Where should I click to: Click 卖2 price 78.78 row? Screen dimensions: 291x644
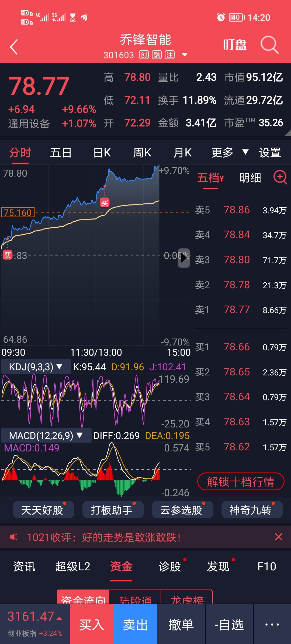pos(241,285)
